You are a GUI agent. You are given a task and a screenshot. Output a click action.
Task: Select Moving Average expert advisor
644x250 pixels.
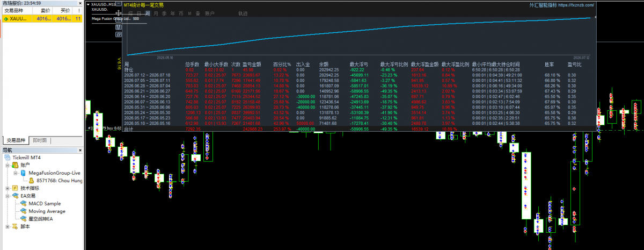coord(47,211)
